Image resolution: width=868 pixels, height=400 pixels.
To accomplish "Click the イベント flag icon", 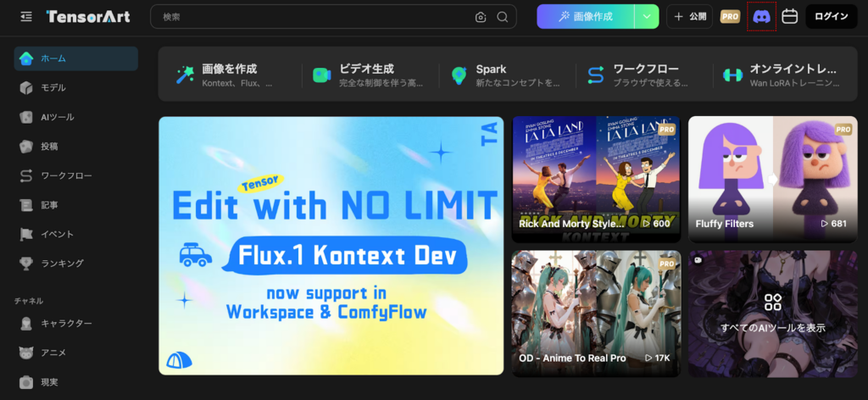I will click(26, 234).
